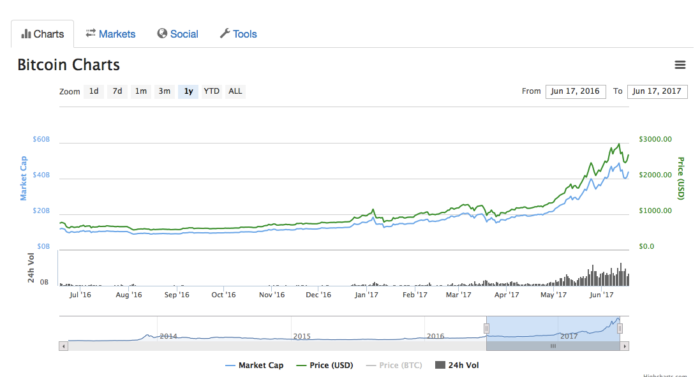Click the globe icon beside Social
The width and height of the screenshot is (700, 377).
pos(162,34)
